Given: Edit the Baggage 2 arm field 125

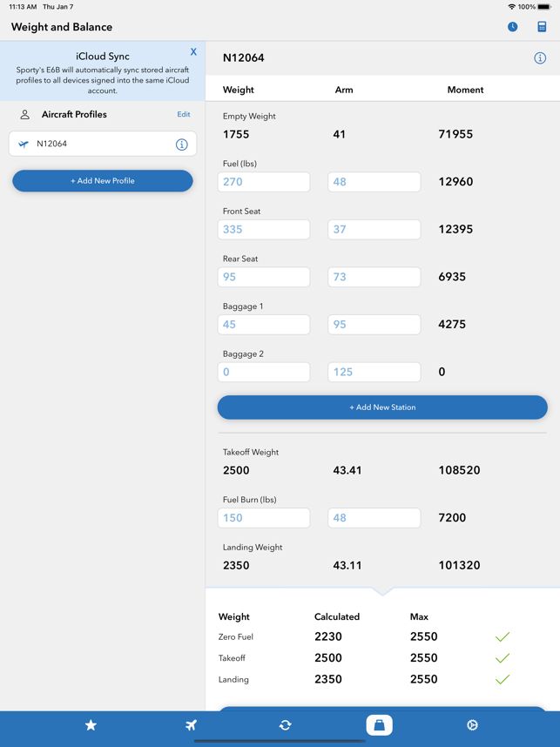Looking at the screenshot, I should click(374, 372).
